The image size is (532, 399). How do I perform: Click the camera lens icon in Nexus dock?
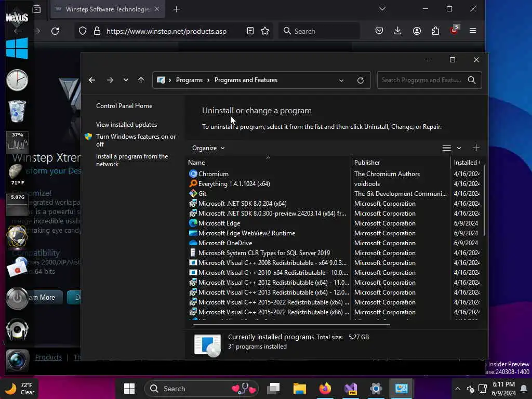(x=17, y=361)
